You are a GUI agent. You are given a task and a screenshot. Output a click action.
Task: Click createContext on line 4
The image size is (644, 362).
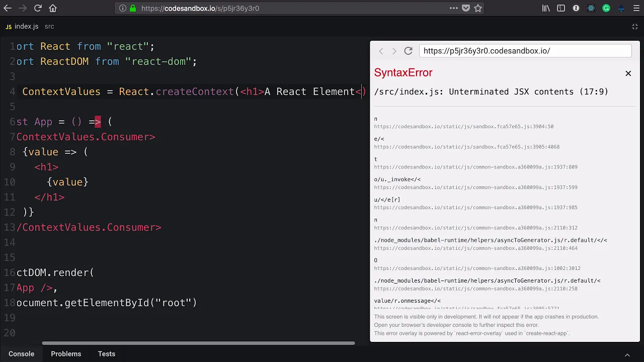click(x=195, y=92)
